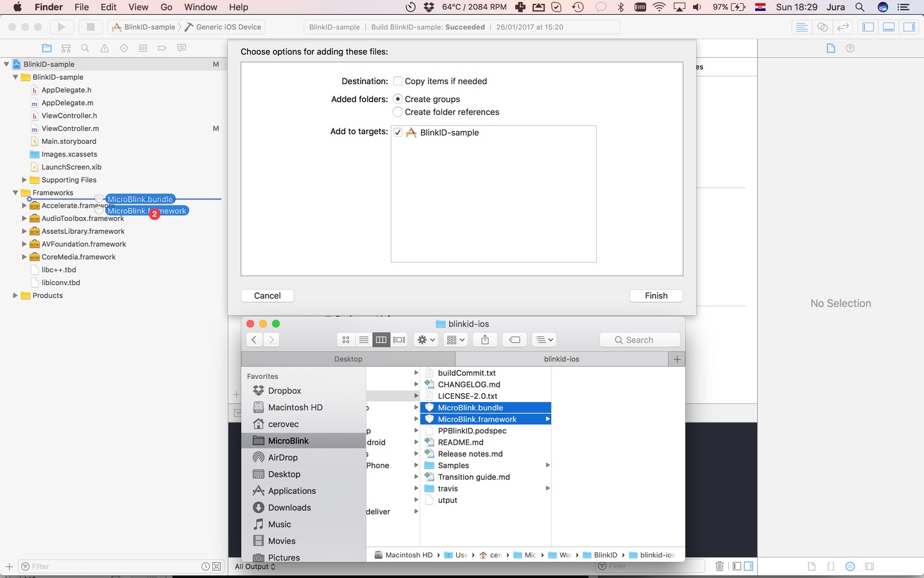Open the View menu
The width and height of the screenshot is (924, 578).
[138, 7]
